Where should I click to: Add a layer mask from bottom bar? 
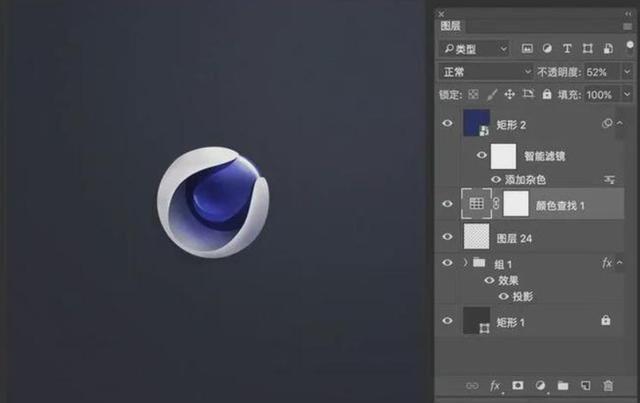518,385
